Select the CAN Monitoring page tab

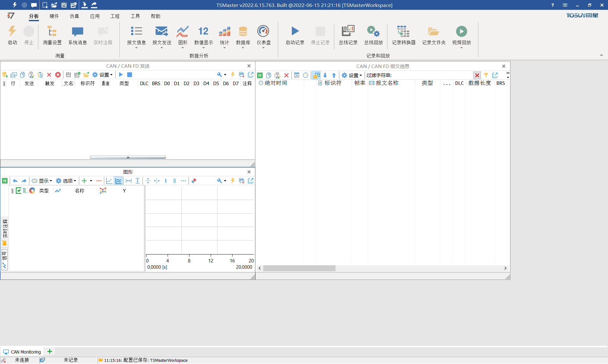click(22, 352)
